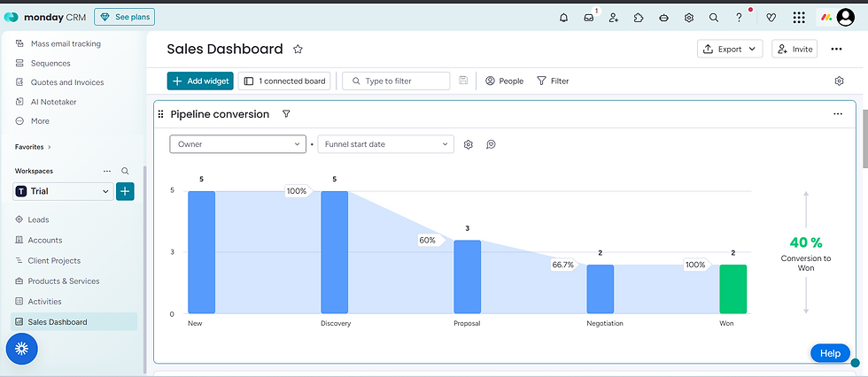Click the Discovery stage bar
Screen dimensions: 868x377
point(335,252)
